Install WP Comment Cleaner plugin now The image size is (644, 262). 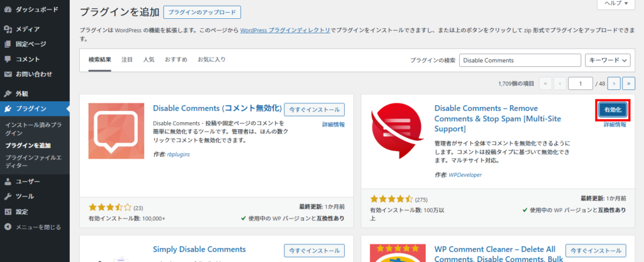(596, 251)
